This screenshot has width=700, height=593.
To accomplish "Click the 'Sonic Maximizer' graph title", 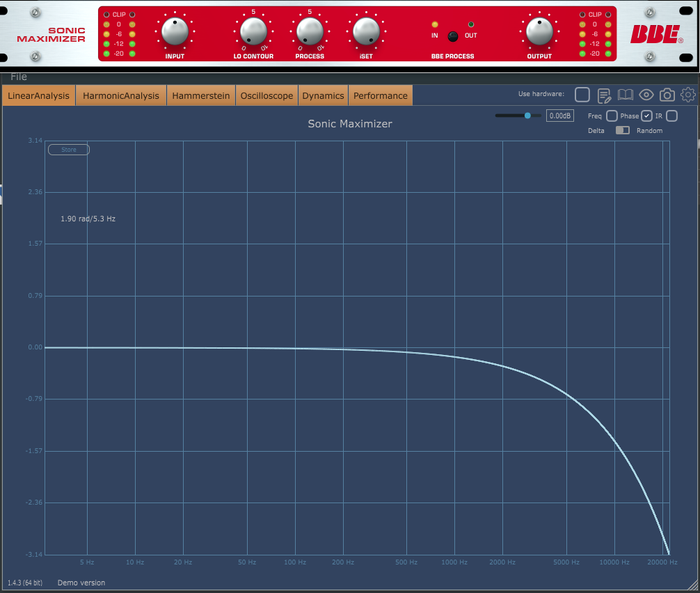I will (x=350, y=124).
